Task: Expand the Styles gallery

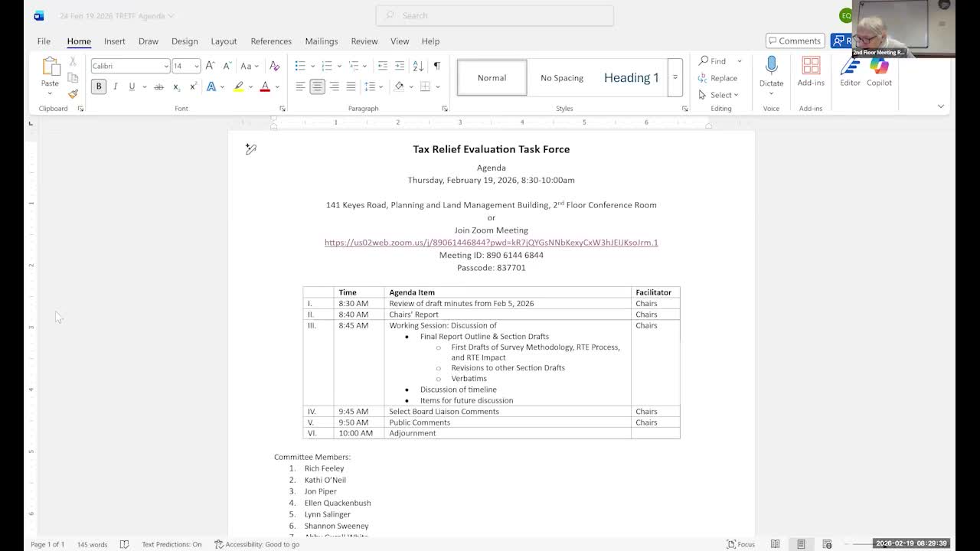Action: click(675, 77)
